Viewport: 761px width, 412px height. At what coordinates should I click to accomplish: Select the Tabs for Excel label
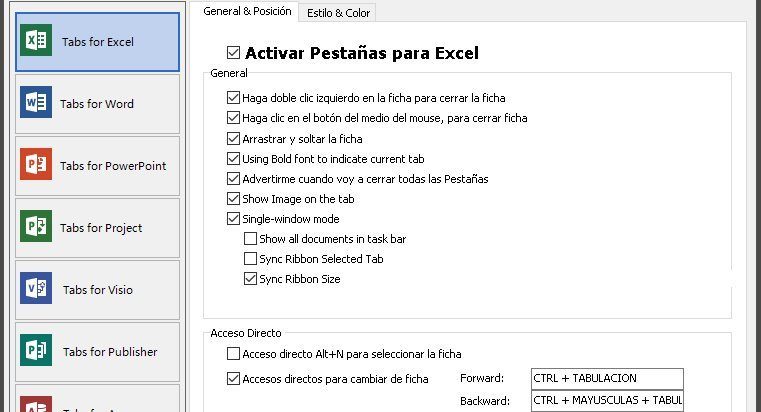coord(98,42)
